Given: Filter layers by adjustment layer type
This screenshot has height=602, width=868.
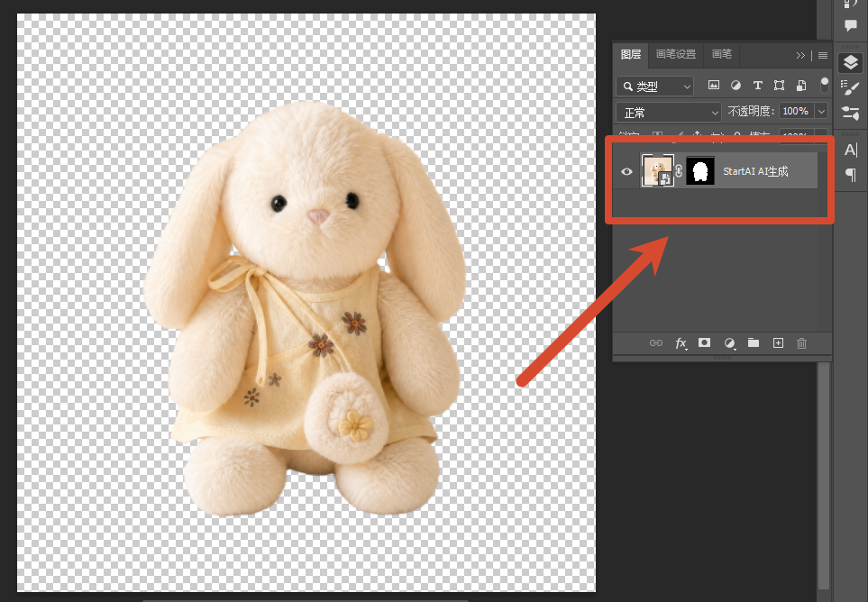Looking at the screenshot, I should coord(736,86).
